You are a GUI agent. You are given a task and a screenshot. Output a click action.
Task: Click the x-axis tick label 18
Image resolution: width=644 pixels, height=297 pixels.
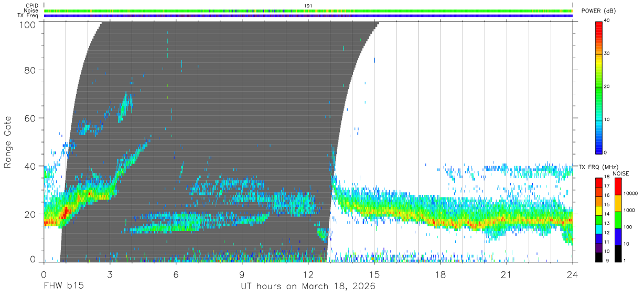pos(441,274)
